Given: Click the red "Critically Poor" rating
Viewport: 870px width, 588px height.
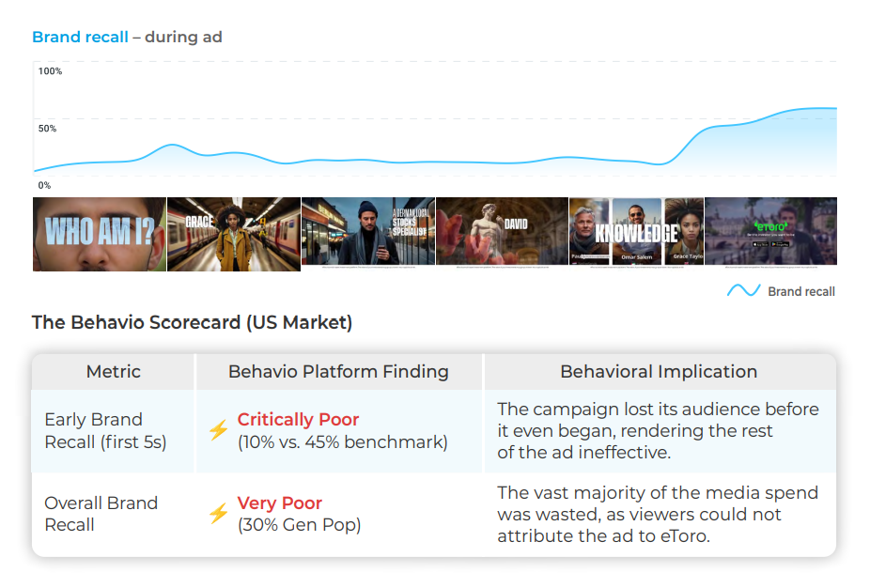Looking at the screenshot, I should point(298,420).
